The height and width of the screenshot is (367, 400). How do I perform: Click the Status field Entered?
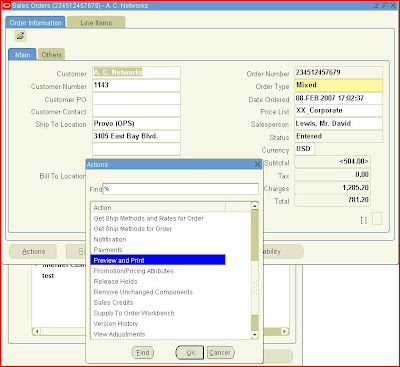pyautogui.click(x=338, y=136)
